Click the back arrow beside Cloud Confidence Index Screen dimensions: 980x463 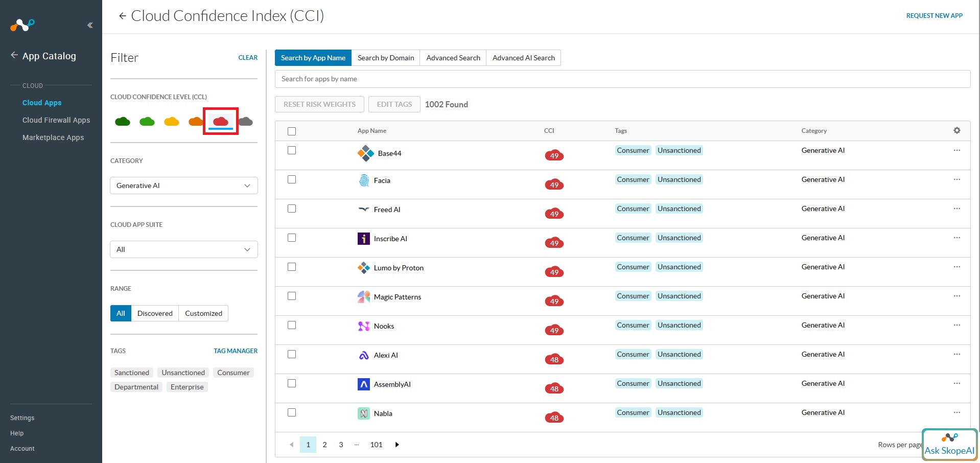[122, 16]
